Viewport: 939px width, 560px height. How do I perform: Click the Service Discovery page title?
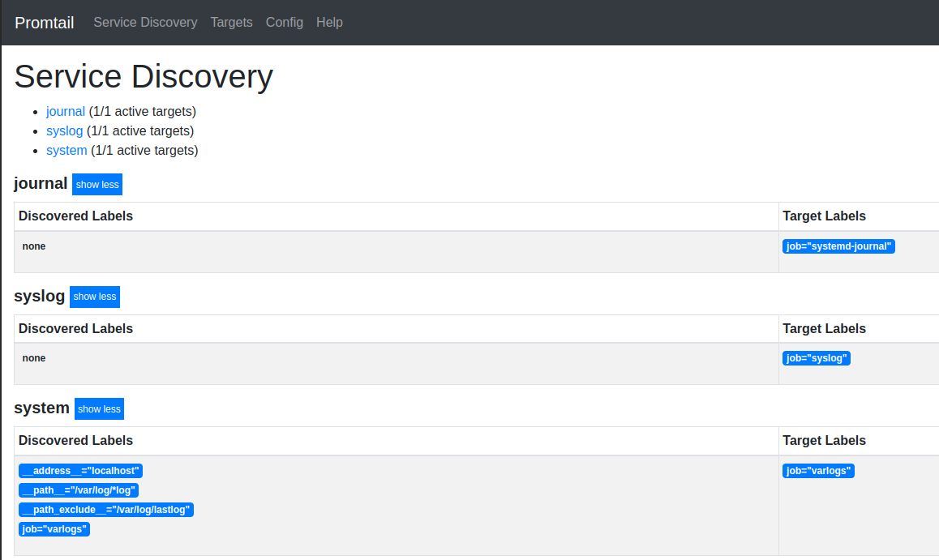[x=144, y=76]
